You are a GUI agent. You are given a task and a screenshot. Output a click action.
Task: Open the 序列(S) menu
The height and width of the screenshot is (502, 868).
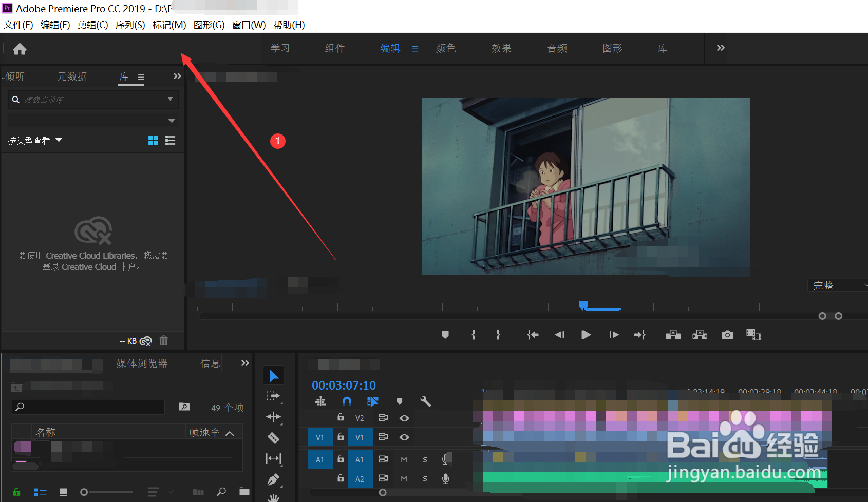click(130, 25)
